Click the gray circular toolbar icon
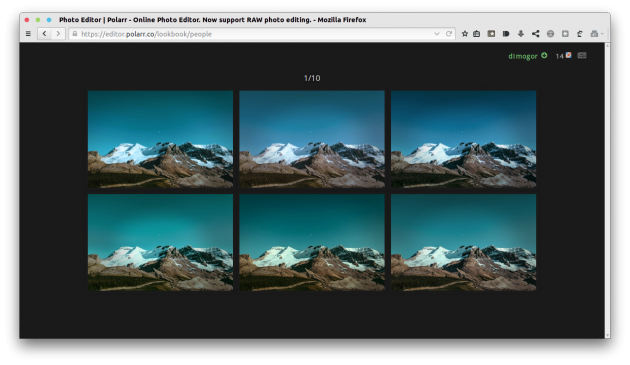 click(x=550, y=34)
